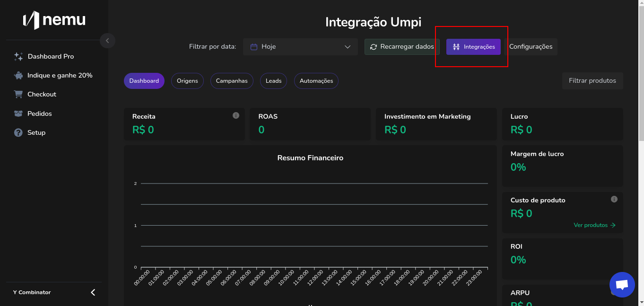Screen dimensions: 644x306
Task: Switch to the Automações tab
Action: pyautogui.click(x=316, y=81)
